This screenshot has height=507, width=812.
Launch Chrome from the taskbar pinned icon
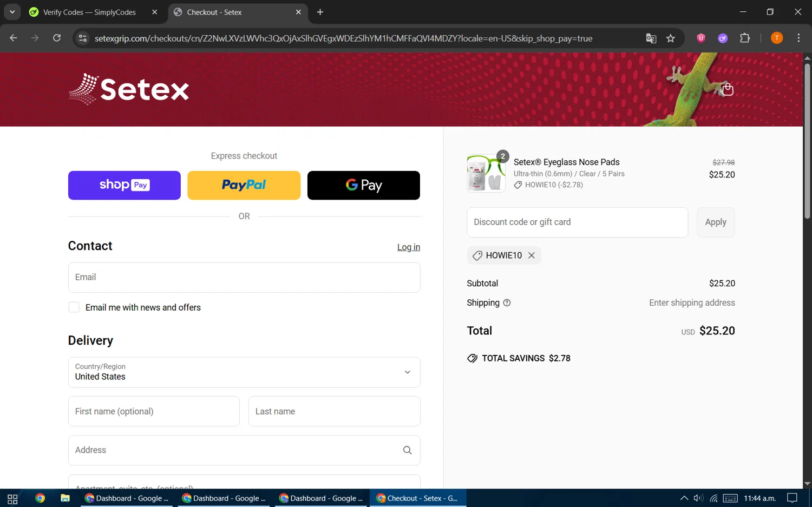tap(40, 498)
